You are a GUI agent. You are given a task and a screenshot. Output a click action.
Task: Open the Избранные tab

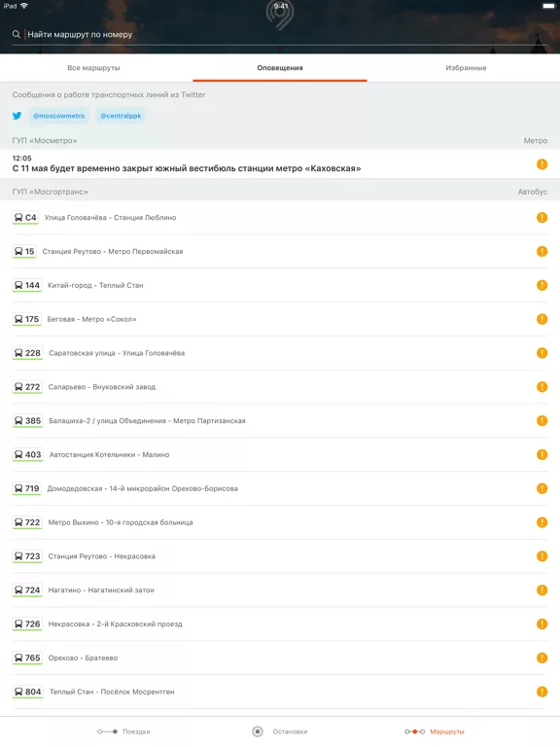(467, 68)
